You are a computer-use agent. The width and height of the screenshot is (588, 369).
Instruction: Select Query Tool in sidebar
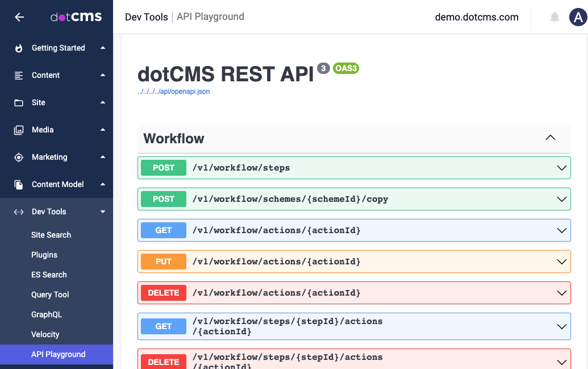click(50, 295)
